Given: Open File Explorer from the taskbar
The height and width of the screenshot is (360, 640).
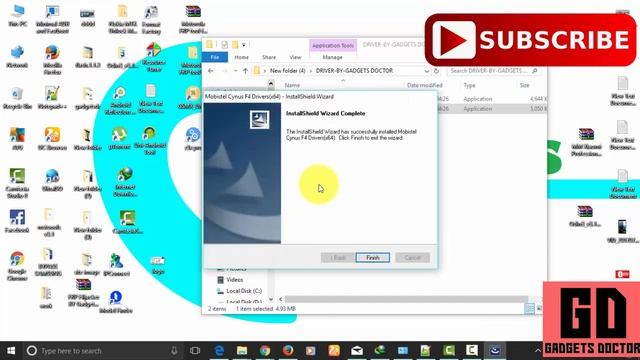Looking at the screenshot, I should (x=242, y=351).
